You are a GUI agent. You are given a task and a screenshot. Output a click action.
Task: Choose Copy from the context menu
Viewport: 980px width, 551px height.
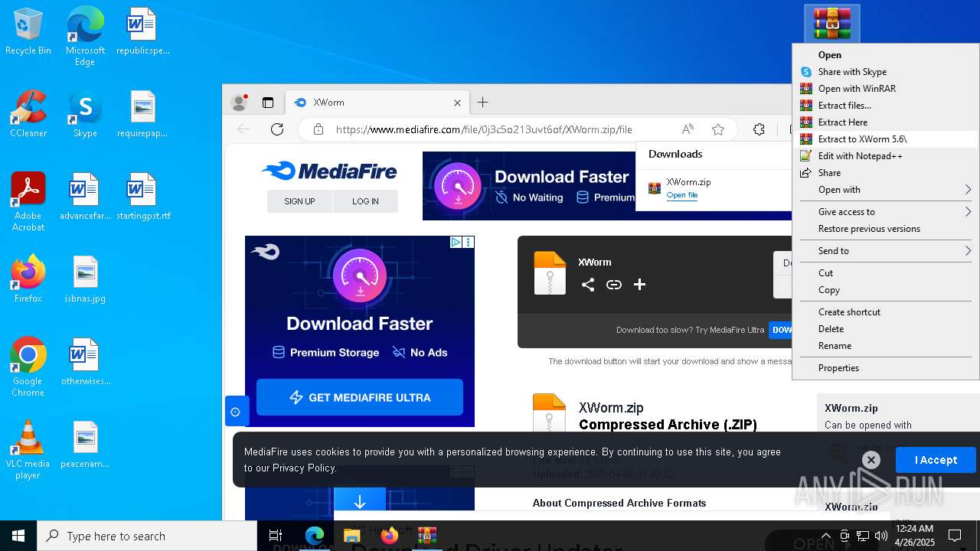pos(886,290)
